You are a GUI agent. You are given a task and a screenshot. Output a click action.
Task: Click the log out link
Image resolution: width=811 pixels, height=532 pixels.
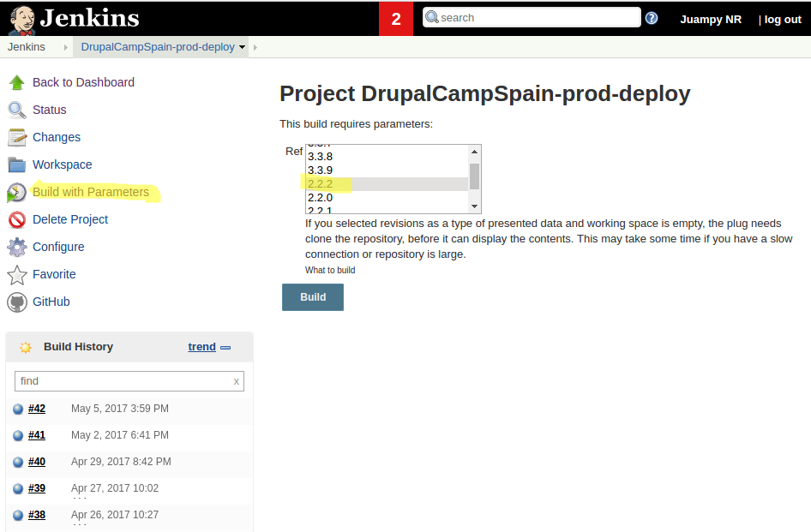[x=783, y=20]
